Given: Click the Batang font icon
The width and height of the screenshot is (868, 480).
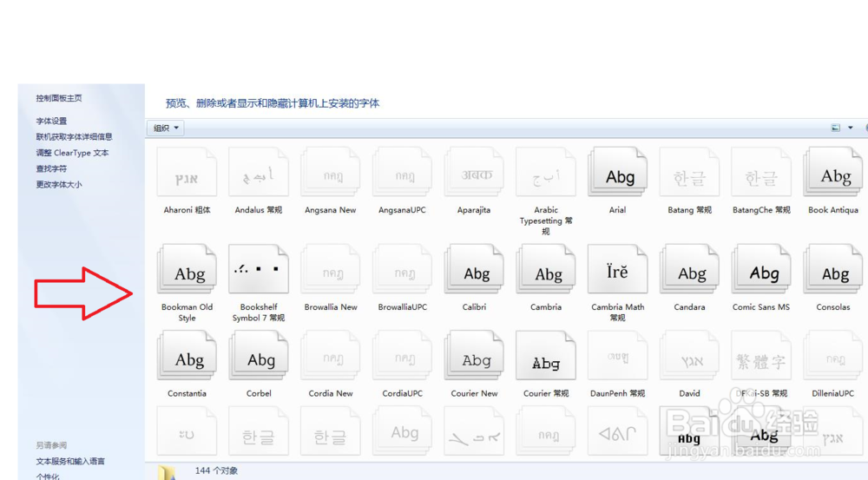Looking at the screenshot, I should [x=690, y=172].
